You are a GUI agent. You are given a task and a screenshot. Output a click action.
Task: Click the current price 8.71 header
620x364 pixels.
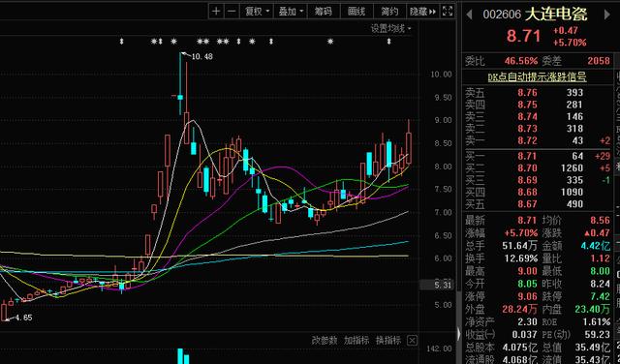point(523,36)
